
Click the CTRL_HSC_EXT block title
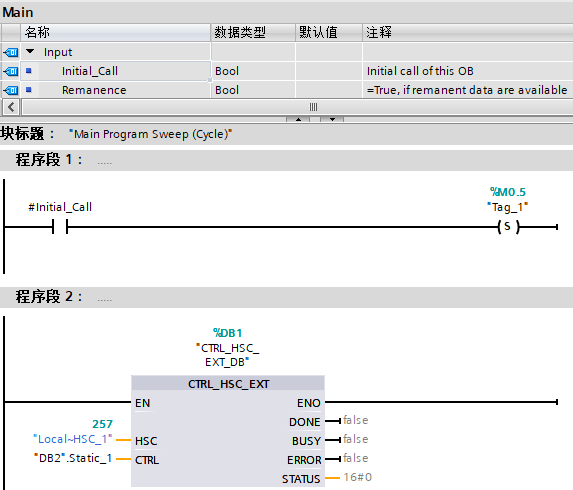[x=228, y=384]
